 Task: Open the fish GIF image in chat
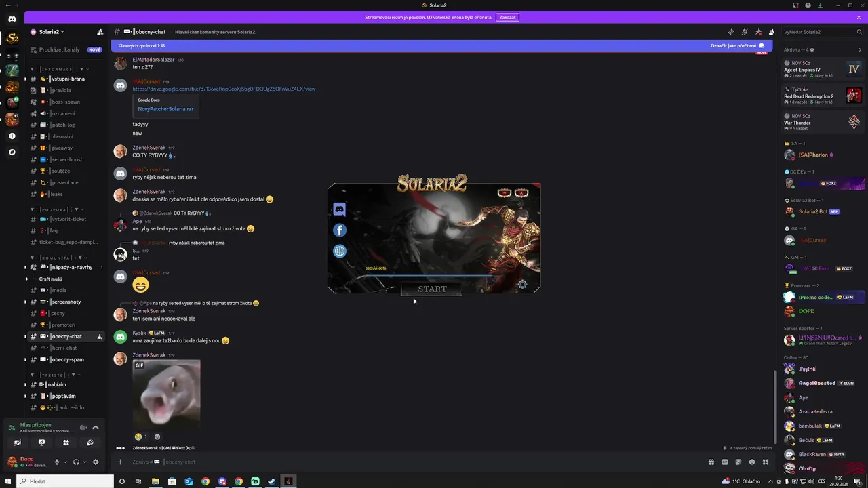(166, 393)
